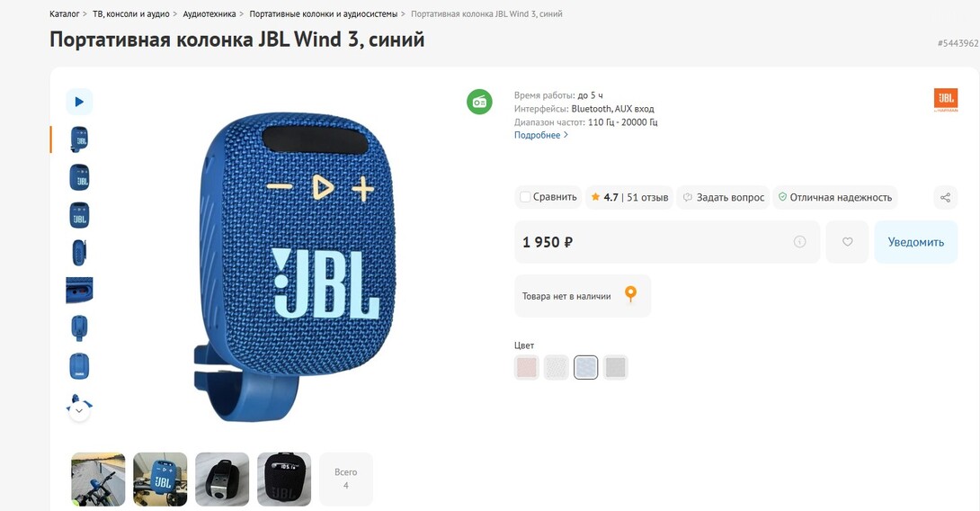The image size is (980, 511).
Task: Expand specifications via Подробнее link
Action: pyautogui.click(x=541, y=135)
